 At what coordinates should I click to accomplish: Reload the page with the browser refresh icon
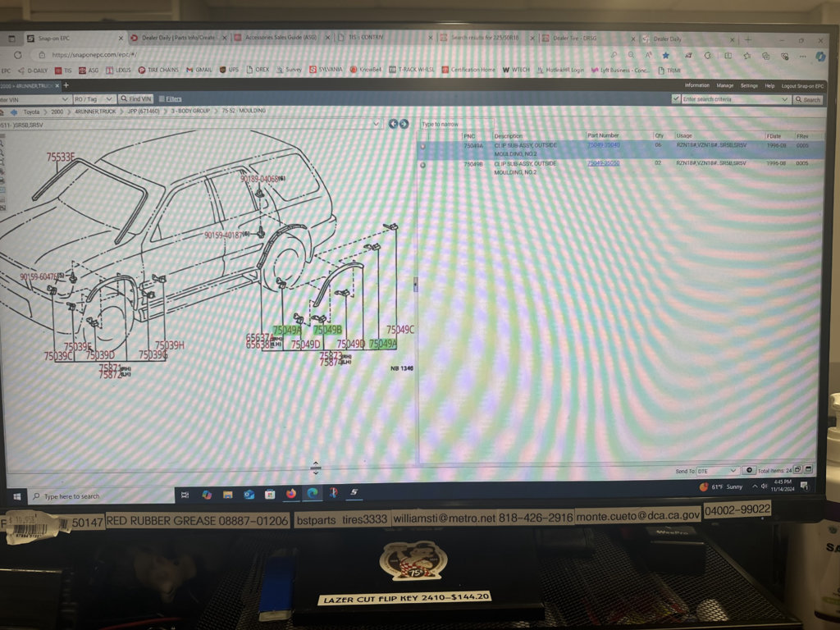coord(18,55)
